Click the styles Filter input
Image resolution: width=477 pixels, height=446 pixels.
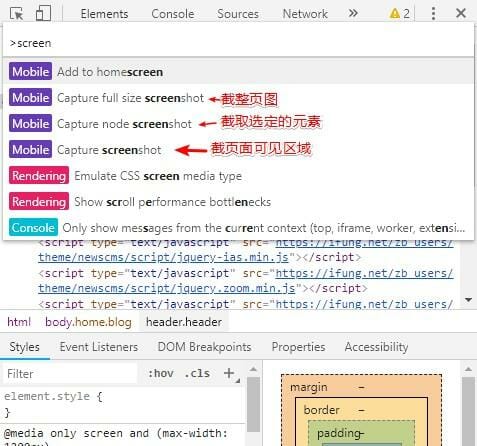tap(70, 374)
